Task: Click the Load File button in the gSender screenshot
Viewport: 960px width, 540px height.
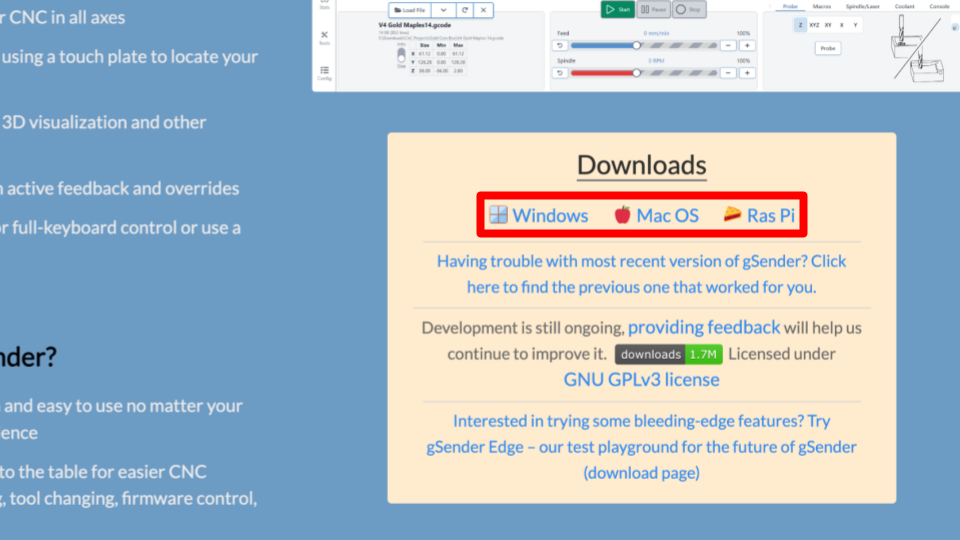Action: 410,10
